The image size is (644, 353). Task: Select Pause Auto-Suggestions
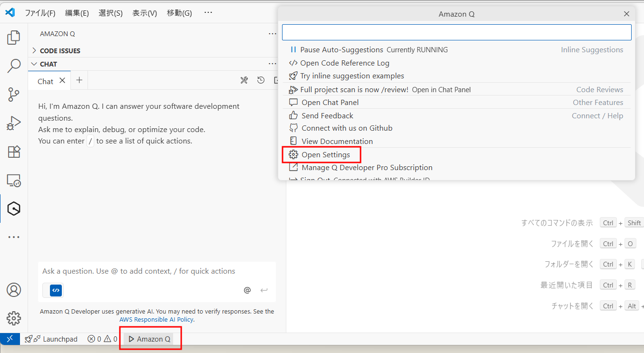click(457, 50)
